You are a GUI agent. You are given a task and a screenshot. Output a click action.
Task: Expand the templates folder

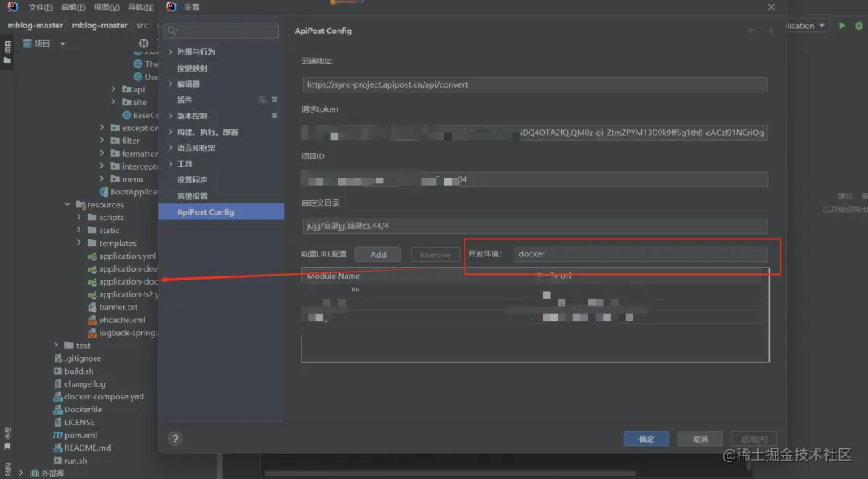79,243
